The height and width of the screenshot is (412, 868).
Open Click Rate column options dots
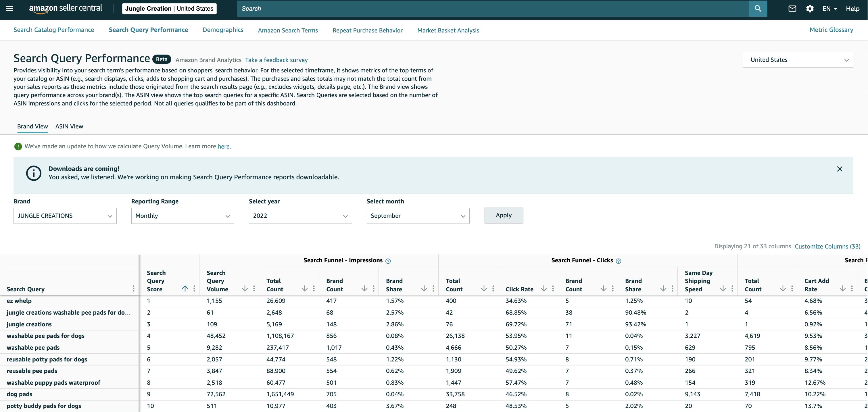click(x=553, y=289)
